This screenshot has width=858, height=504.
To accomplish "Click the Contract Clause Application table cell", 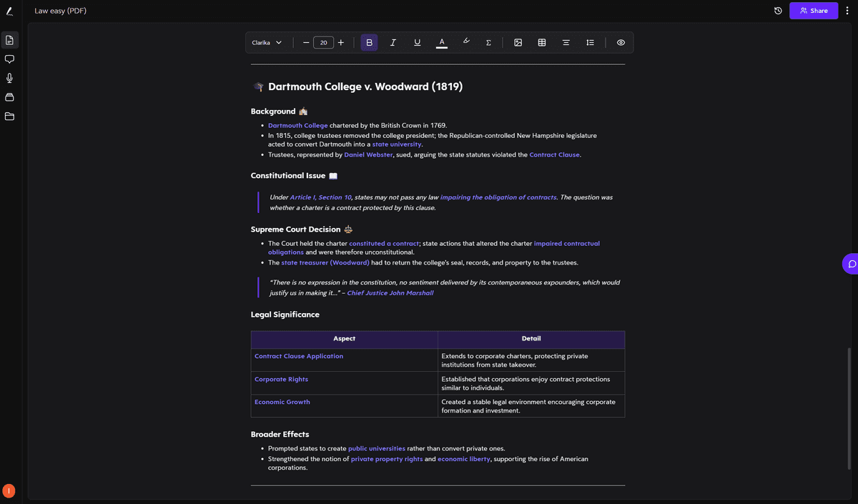I will pyautogui.click(x=345, y=360).
